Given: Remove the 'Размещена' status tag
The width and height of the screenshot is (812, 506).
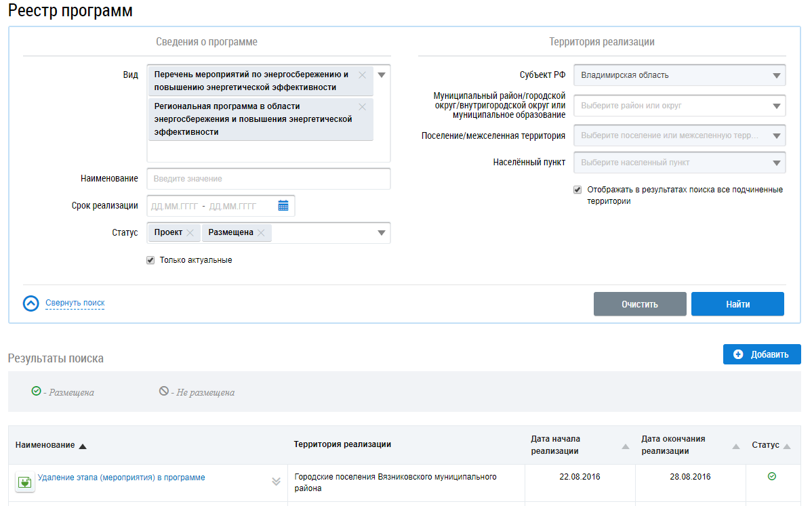Looking at the screenshot, I should (x=262, y=233).
